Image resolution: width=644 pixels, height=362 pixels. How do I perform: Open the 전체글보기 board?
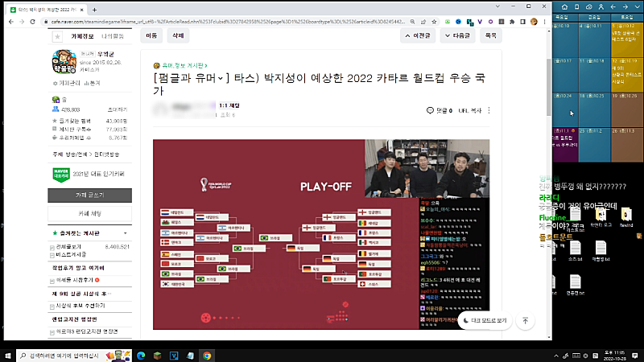point(68,247)
